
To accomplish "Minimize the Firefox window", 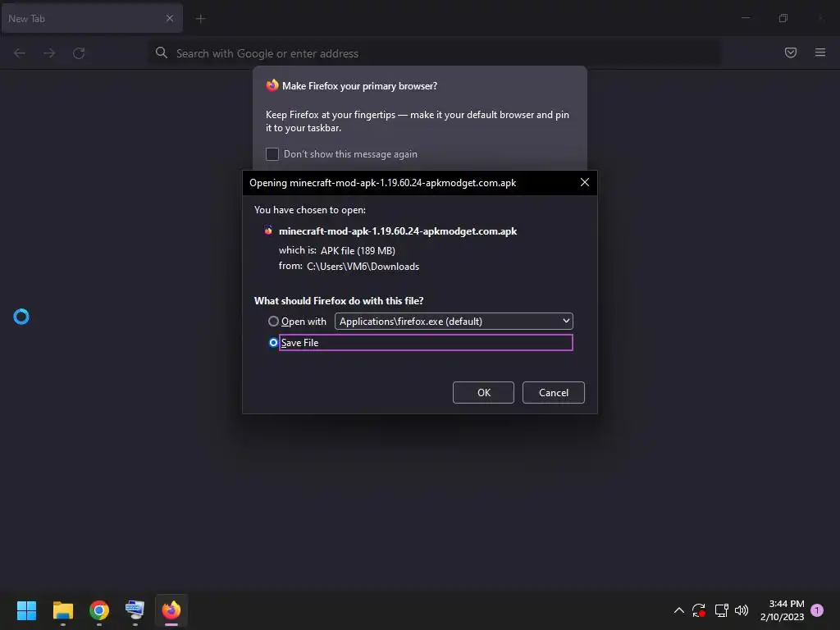I will pyautogui.click(x=746, y=18).
